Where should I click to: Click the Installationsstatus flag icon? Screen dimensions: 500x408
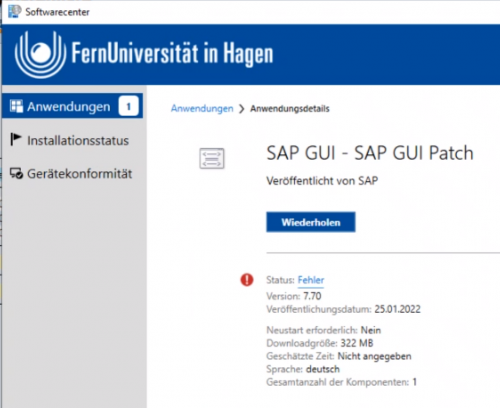pyautogui.click(x=15, y=139)
